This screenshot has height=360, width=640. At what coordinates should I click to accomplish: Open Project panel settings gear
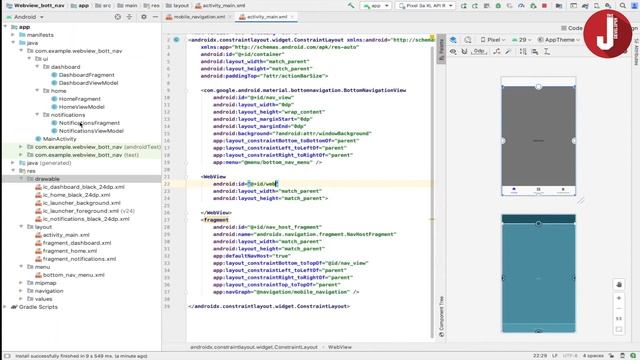click(144, 17)
